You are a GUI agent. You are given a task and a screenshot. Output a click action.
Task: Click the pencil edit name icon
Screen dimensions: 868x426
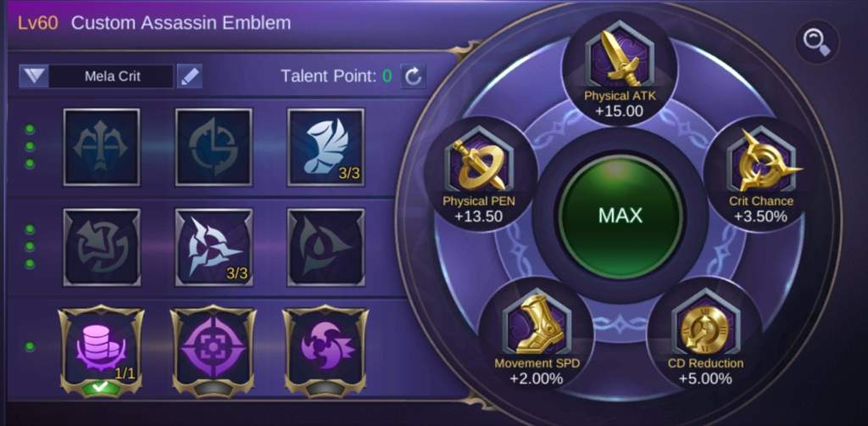click(189, 76)
